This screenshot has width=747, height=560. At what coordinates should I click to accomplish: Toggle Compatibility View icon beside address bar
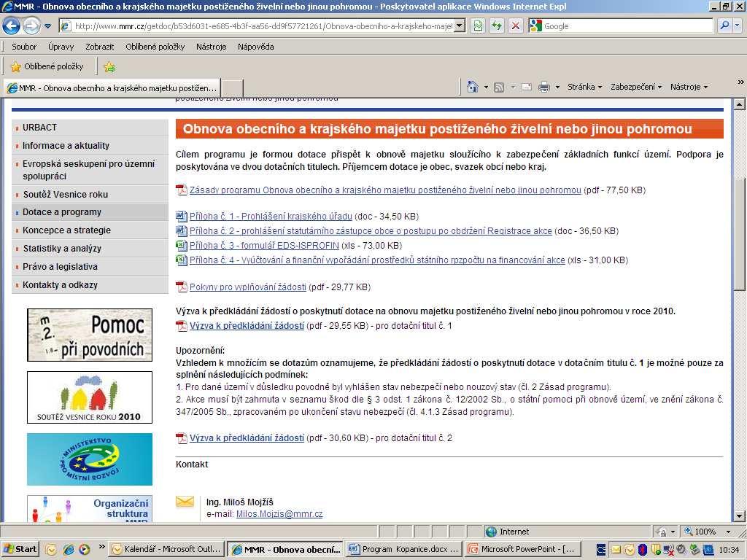point(477,26)
